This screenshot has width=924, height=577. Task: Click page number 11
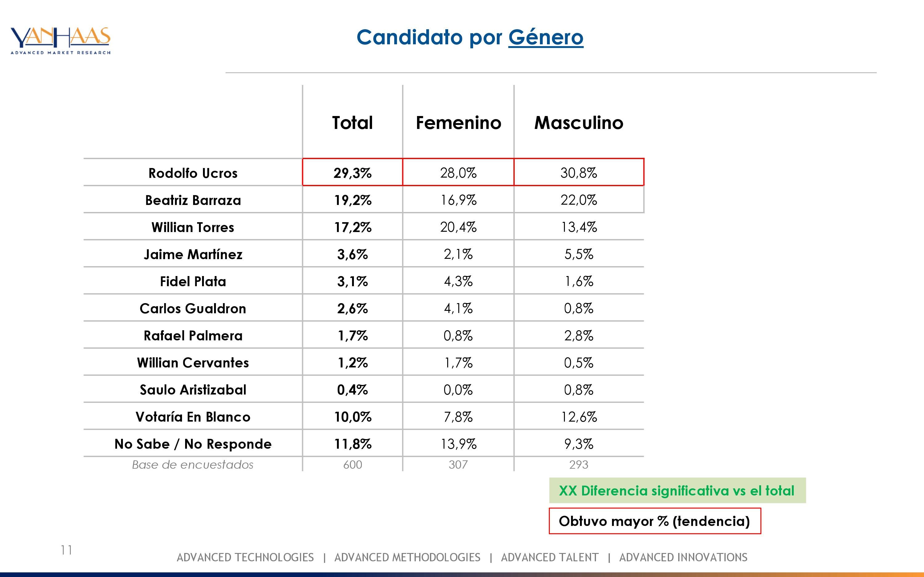click(x=66, y=550)
